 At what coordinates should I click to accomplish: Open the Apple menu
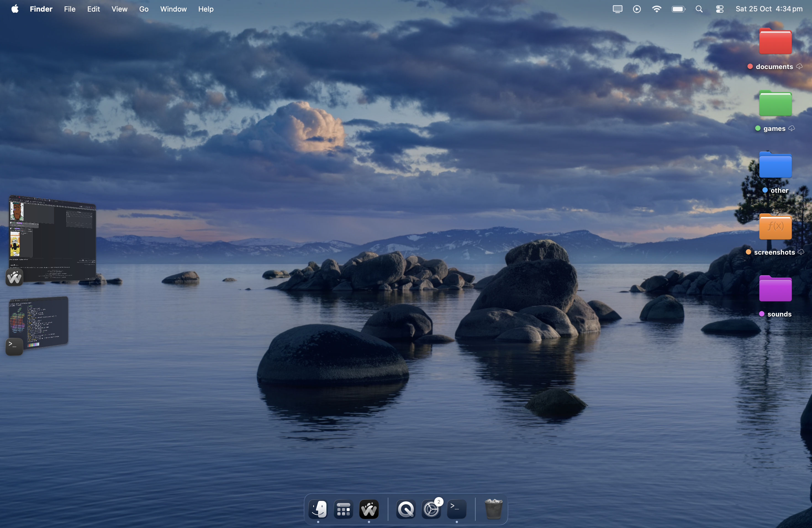coord(15,9)
